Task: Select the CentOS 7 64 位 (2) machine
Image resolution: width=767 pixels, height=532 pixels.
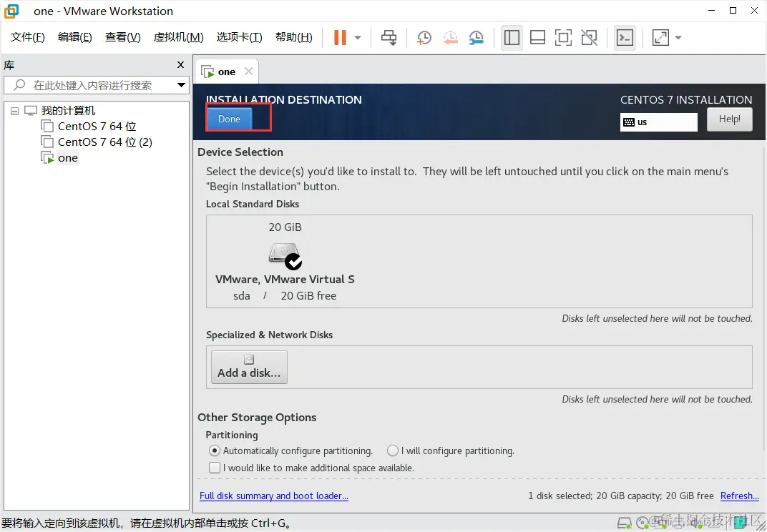Action: pyautogui.click(x=104, y=142)
